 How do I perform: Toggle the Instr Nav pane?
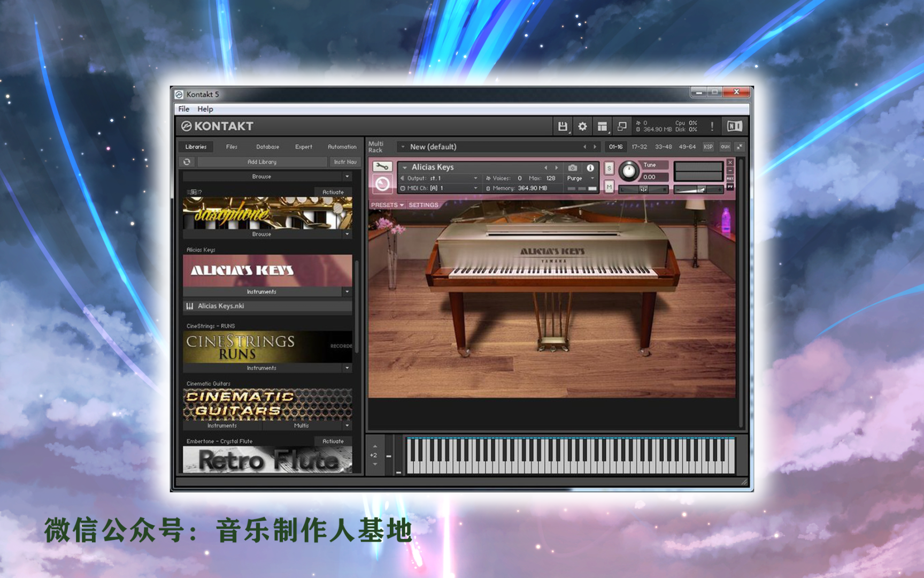345,162
